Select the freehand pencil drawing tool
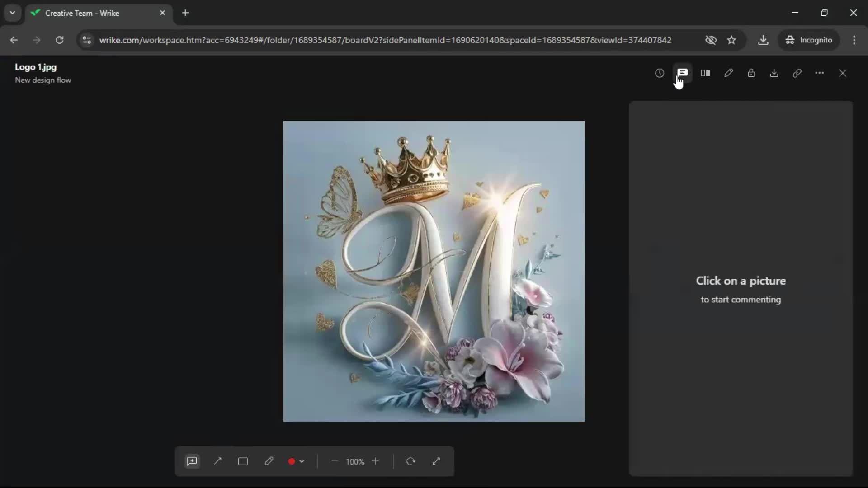 269,461
